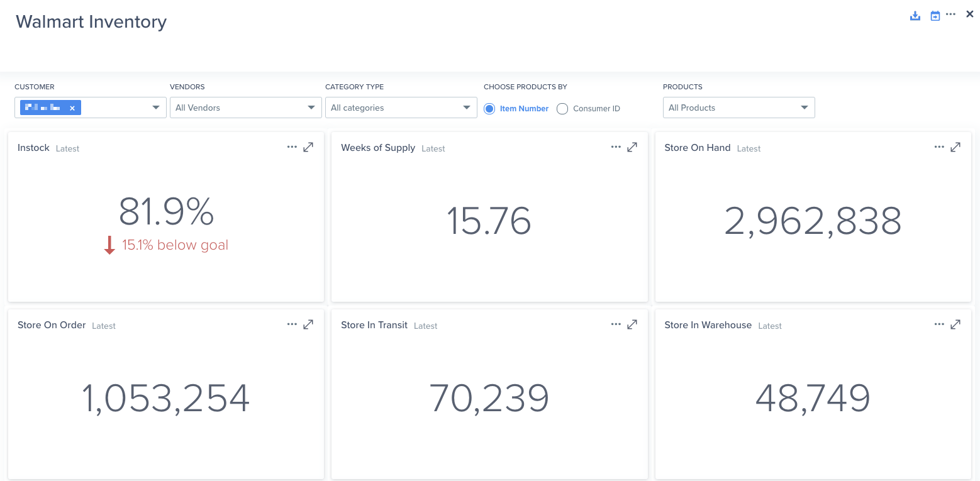This screenshot has width=980, height=481.
Task: Click the Store On Hand card title
Action: (x=698, y=148)
